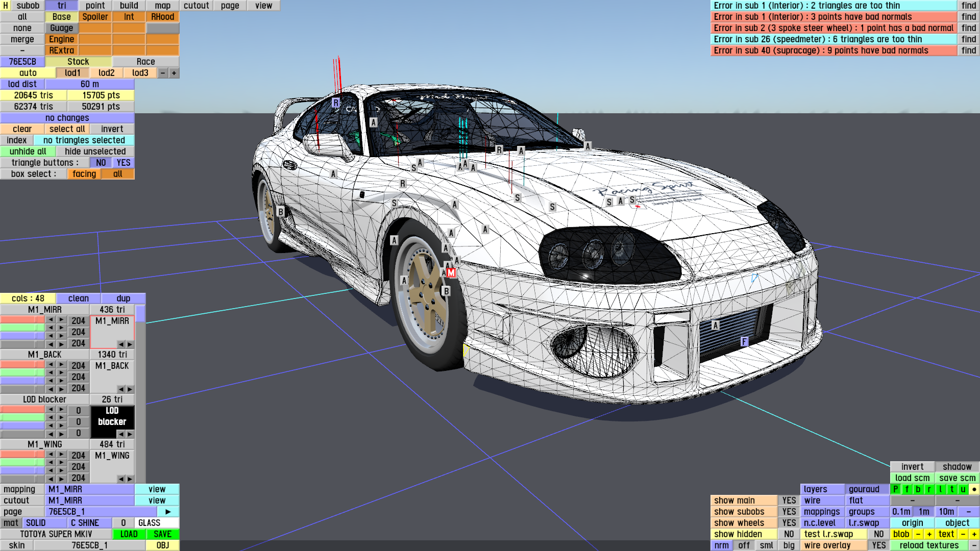This screenshot has height=551, width=980.
Task: Click the plus button beside lod3
Action: (174, 73)
